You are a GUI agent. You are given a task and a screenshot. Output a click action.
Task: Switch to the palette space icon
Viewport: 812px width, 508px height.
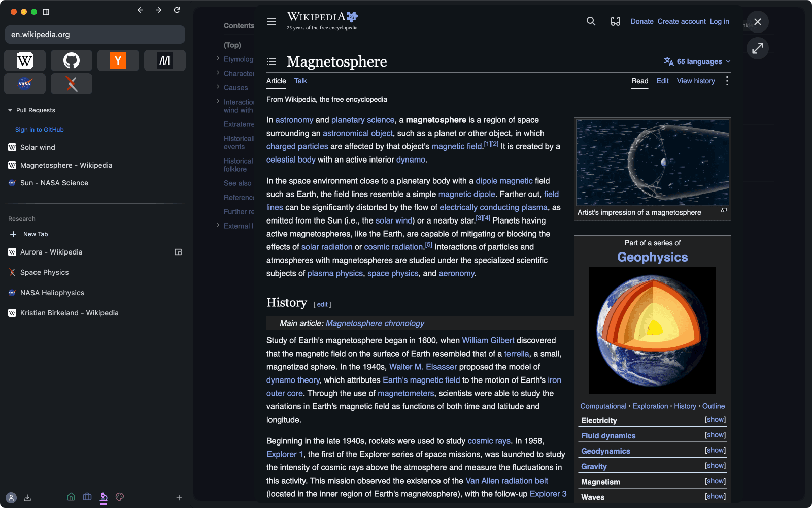pyautogui.click(x=120, y=497)
